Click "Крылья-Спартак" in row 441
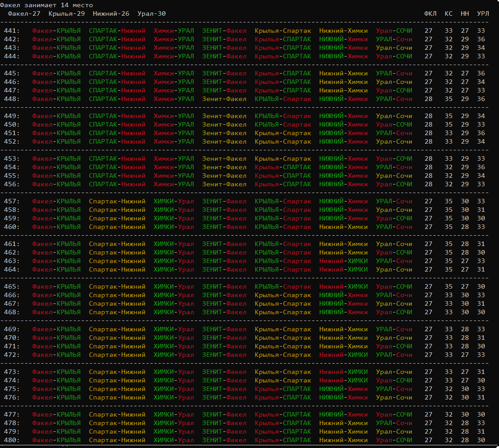Viewport: 499px width, 448px height. (283, 31)
